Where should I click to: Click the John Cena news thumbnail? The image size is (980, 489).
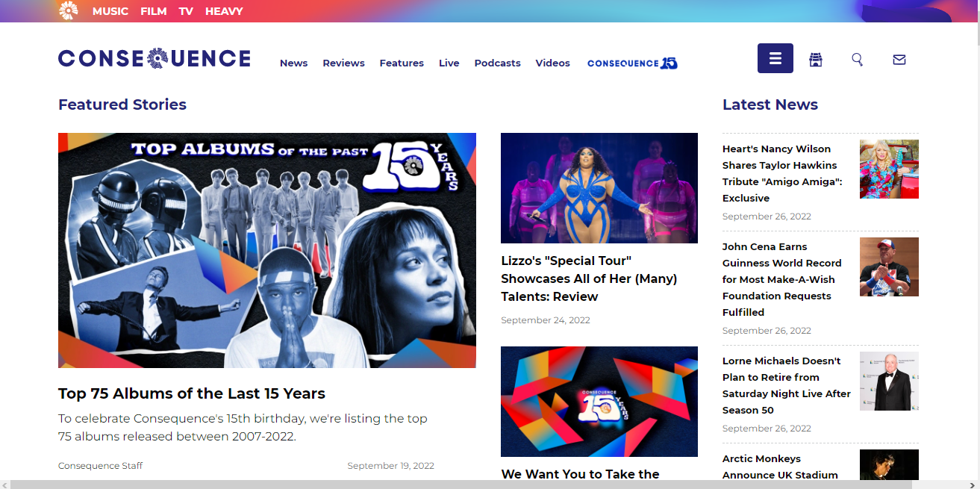pyautogui.click(x=889, y=267)
